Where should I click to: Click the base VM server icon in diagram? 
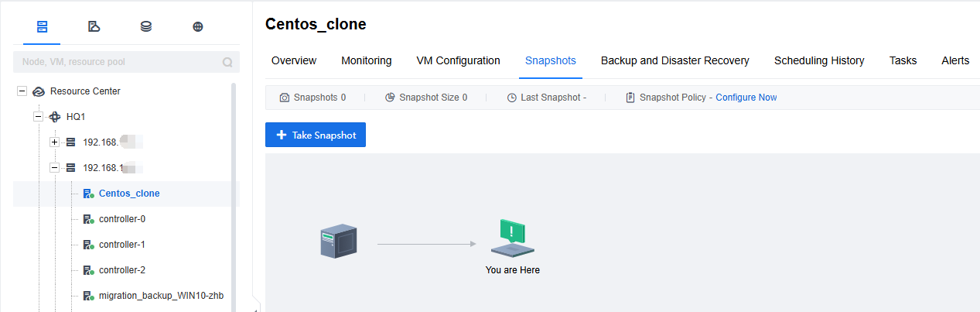click(339, 242)
